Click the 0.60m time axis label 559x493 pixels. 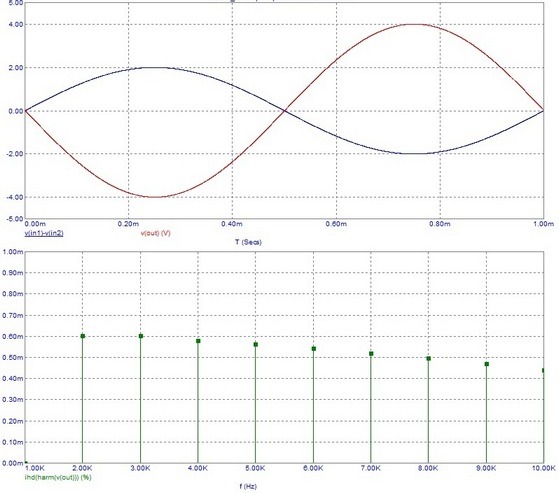point(336,224)
